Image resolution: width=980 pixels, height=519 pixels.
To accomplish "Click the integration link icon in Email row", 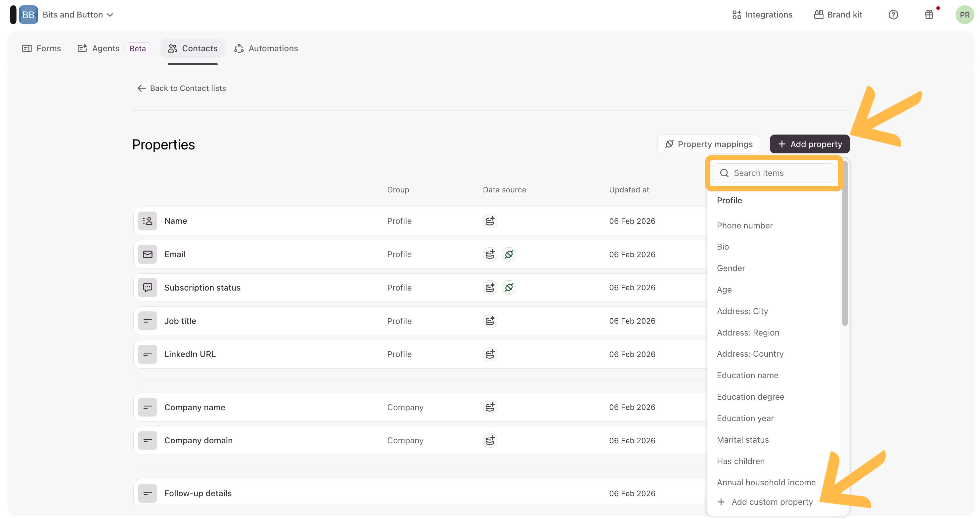I will click(509, 254).
